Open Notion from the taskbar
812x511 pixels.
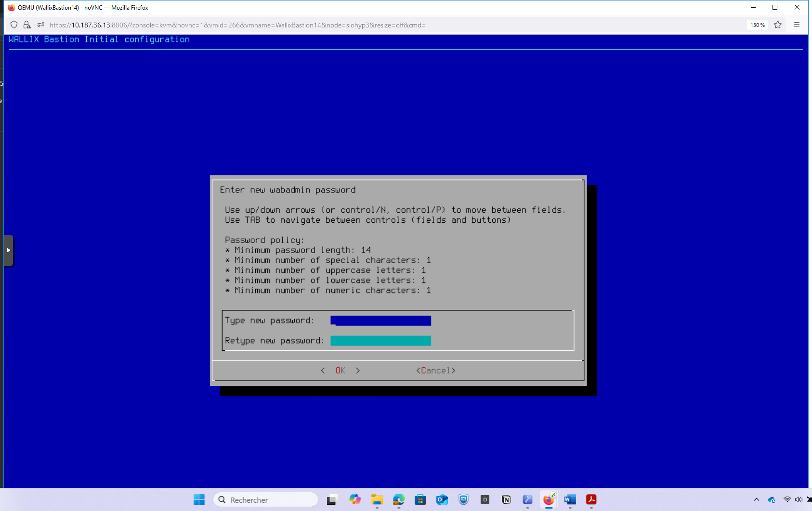click(506, 500)
